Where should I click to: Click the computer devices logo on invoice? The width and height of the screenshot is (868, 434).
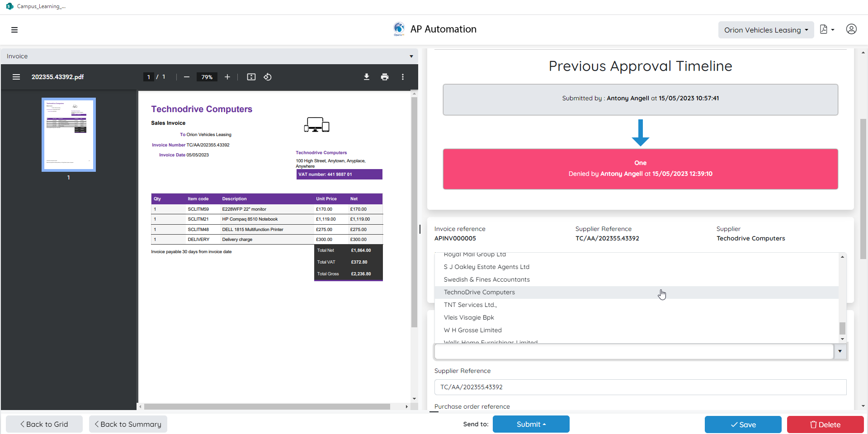316,125
